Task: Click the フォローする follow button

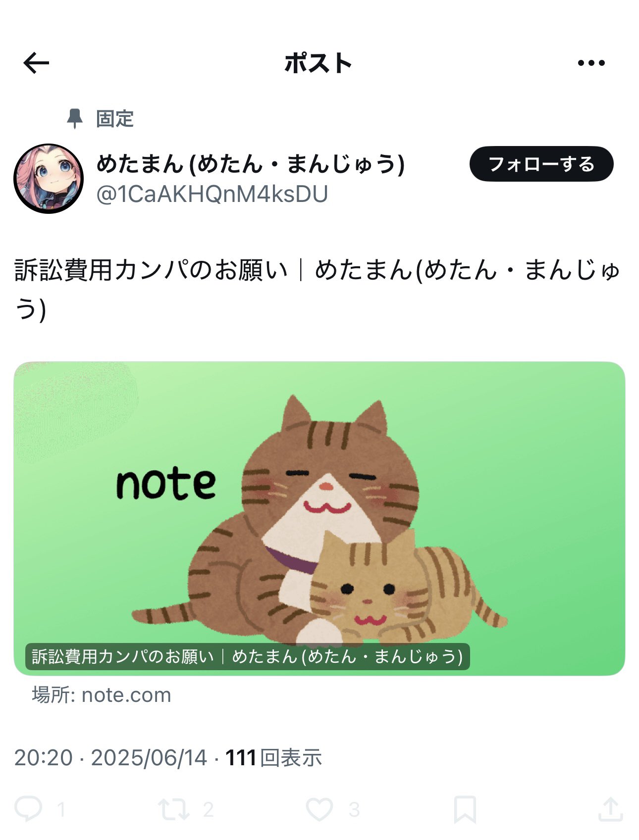Action: pos(541,164)
